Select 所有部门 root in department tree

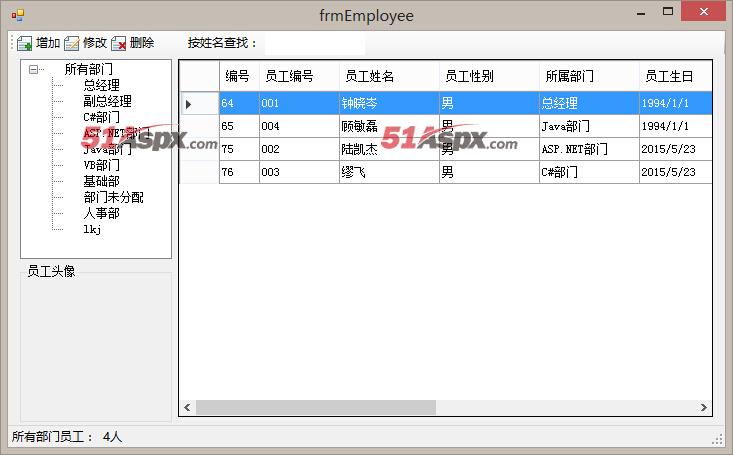pos(89,69)
